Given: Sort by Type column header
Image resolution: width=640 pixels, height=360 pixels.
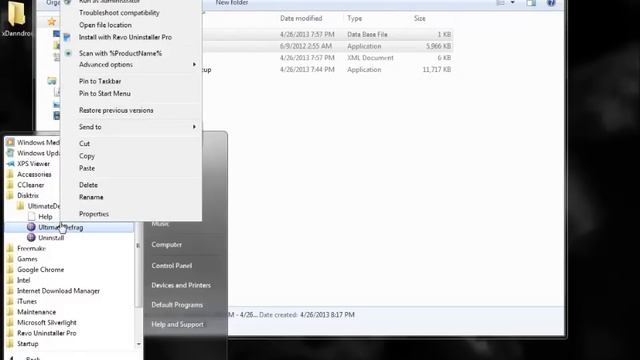Looking at the screenshot, I should [x=354, y=18].
